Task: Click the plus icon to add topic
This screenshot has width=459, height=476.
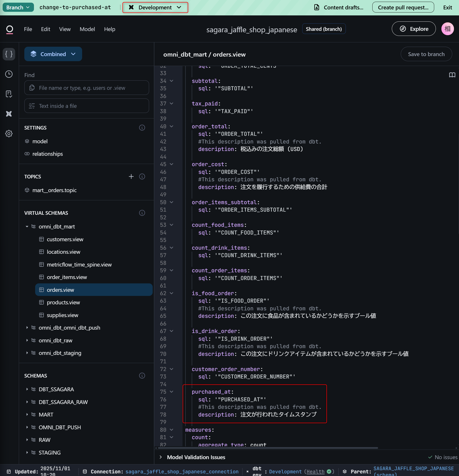Action: (x=131, y=176)
